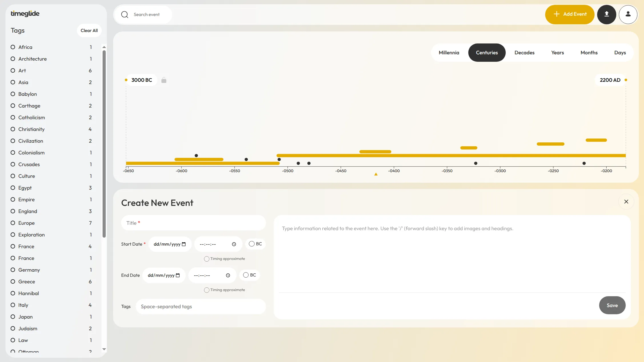Click the lock icon next to 3000 BC
Viewport: 644px width, 362px height.
(x=164, y=80)
